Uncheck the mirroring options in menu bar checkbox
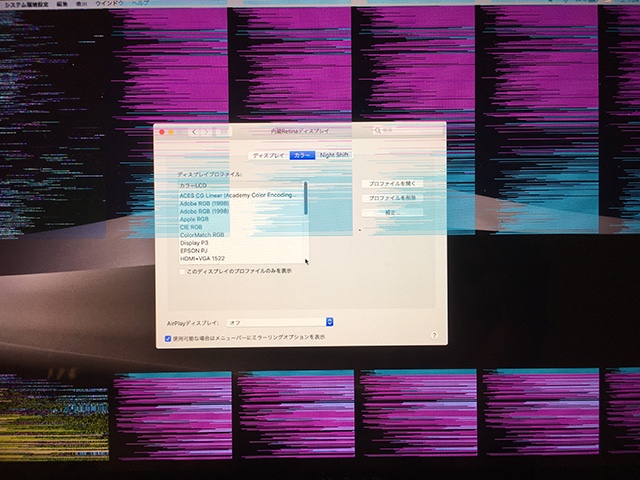This screenshot has height=480, width=640. (168, 338)
